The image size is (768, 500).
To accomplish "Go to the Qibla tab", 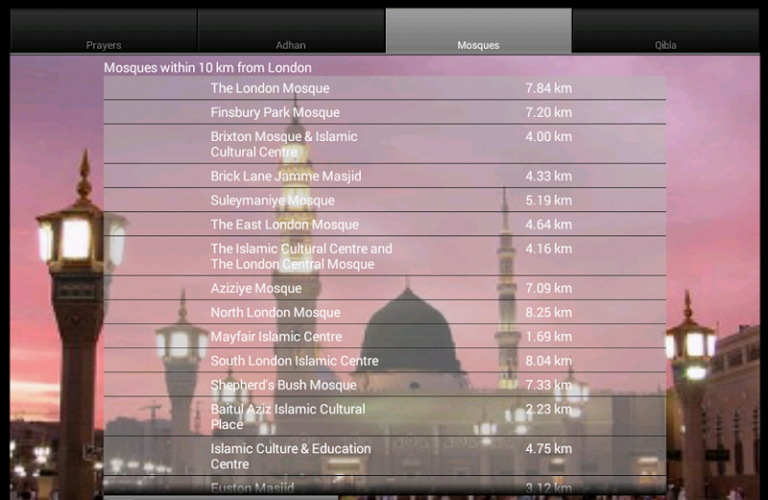I will coord(666,30).
